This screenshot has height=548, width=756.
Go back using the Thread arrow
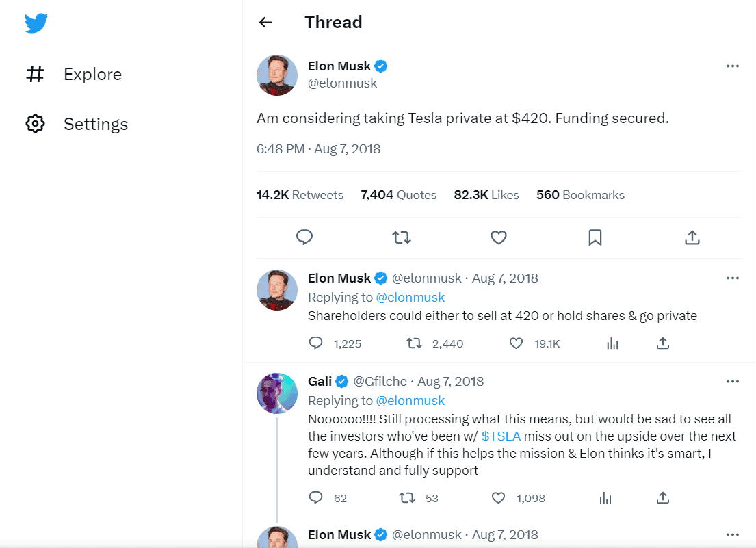tap(265, 23)
